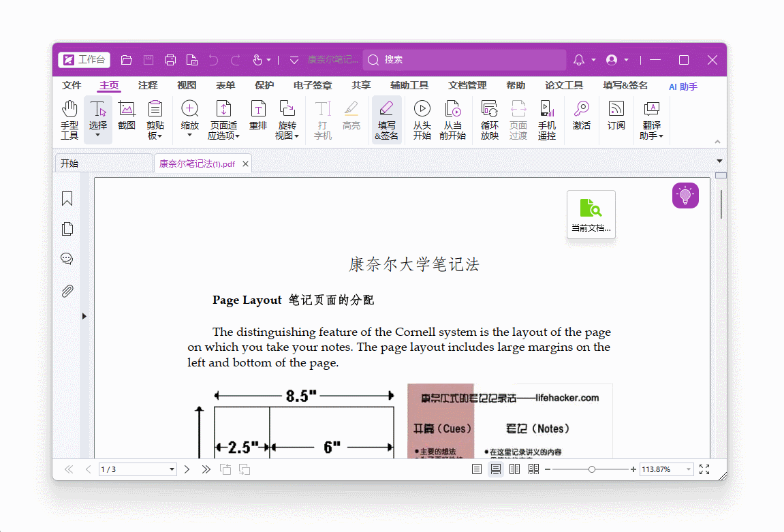Toggle Loop Playback (循环放映)
Viewport: 784px width, 532px height.
tap(490, 120)
